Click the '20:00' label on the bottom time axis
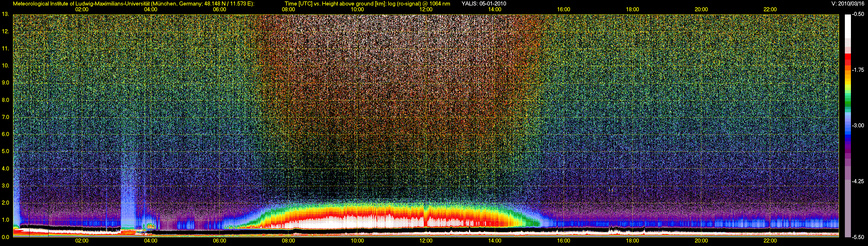The height and width of the screenshot is (246, 868). coord(701,241)
